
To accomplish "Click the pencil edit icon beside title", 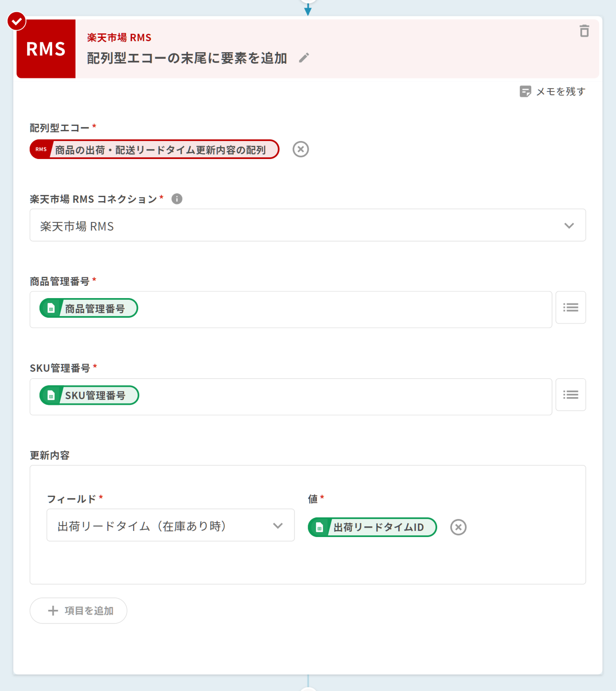I will coord(304,58).
